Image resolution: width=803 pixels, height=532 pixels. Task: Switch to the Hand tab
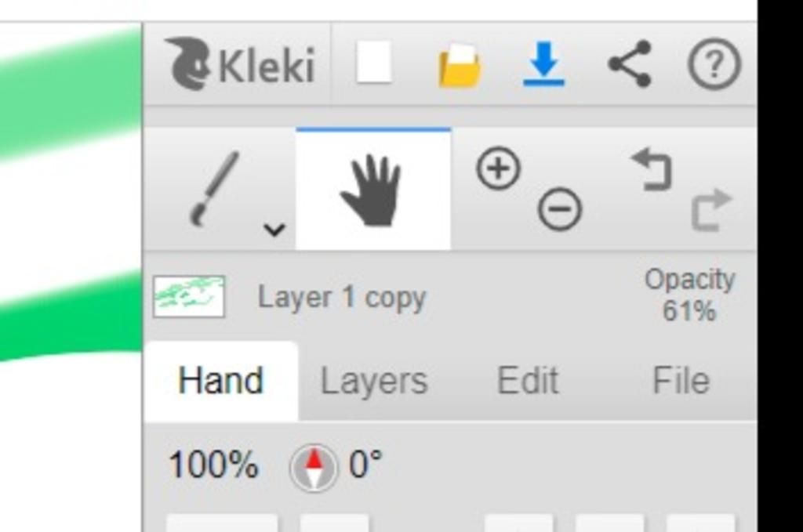(220, 382)
